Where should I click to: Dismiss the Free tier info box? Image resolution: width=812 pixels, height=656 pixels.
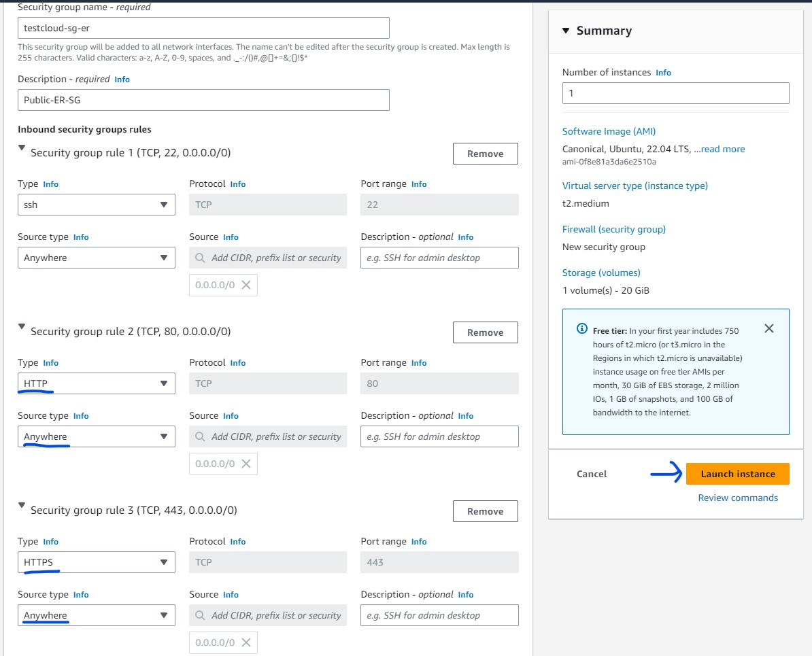pos(768,329)
